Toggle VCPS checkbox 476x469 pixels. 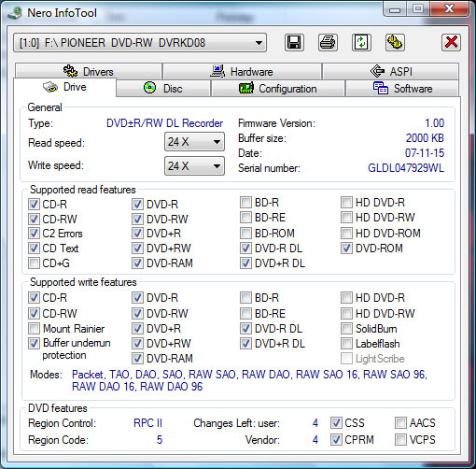point(400,439)
